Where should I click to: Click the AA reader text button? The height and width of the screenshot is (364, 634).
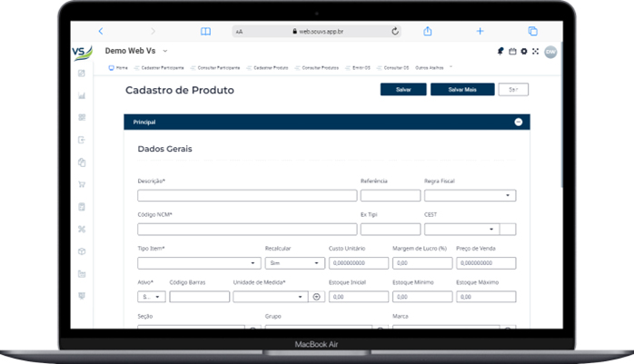[240, 32]
